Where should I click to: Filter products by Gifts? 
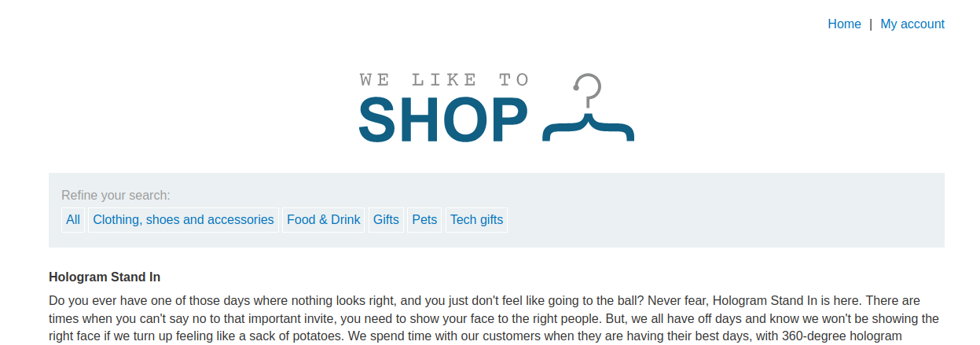coord(386,220)
